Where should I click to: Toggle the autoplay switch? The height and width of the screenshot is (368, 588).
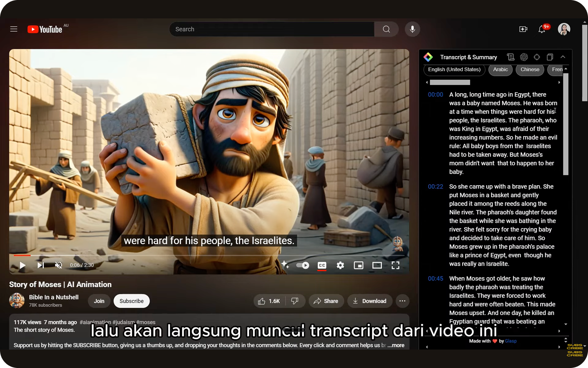303,265
